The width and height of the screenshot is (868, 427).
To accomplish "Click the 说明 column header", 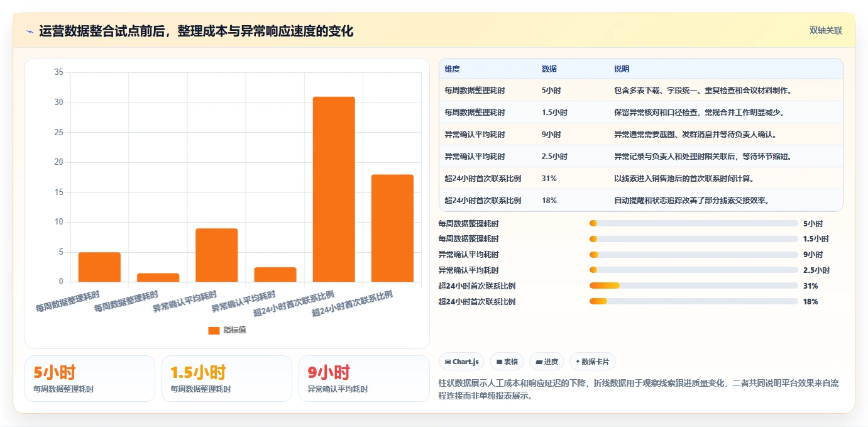I will [622, 69].
